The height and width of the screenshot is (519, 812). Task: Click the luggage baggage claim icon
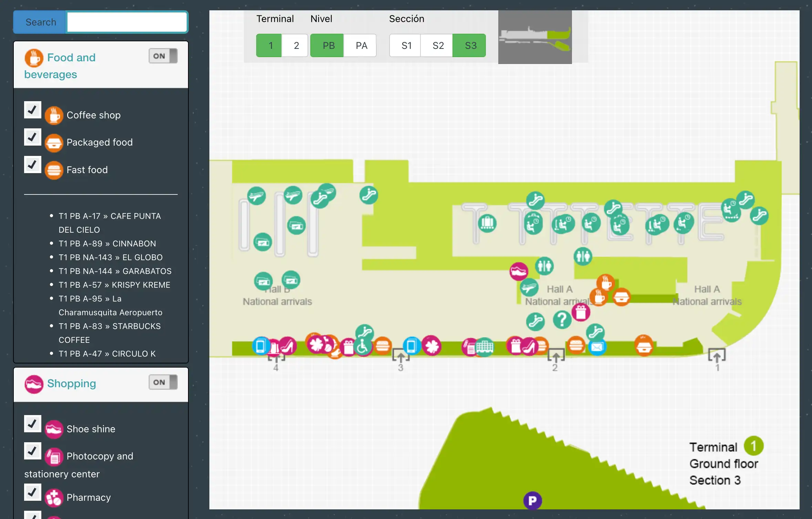487,223
